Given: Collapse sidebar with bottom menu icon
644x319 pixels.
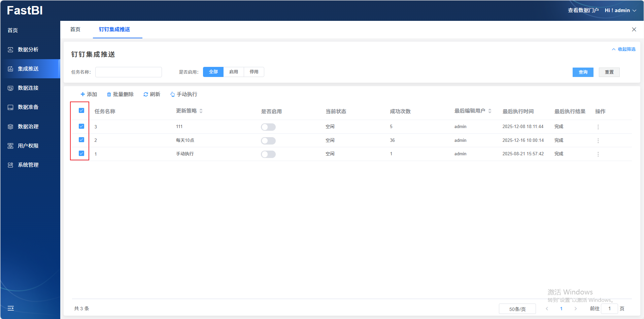Looking at the screenshot, I should point(11,308).
